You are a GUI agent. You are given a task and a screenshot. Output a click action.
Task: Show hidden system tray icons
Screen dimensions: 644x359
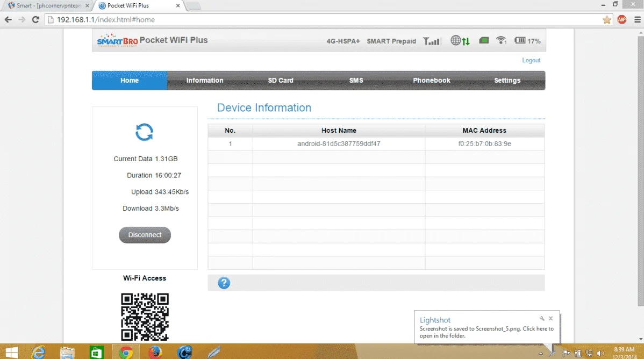point(540,353)
